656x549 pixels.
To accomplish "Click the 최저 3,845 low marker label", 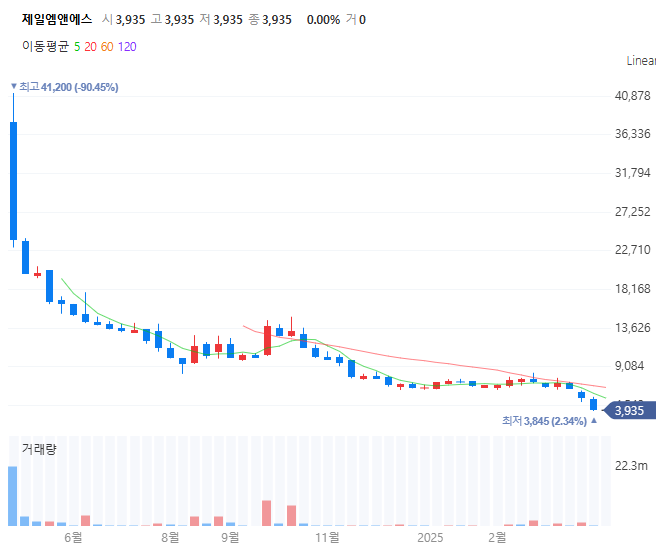I will pyautogui.click(x=549, y=421).
